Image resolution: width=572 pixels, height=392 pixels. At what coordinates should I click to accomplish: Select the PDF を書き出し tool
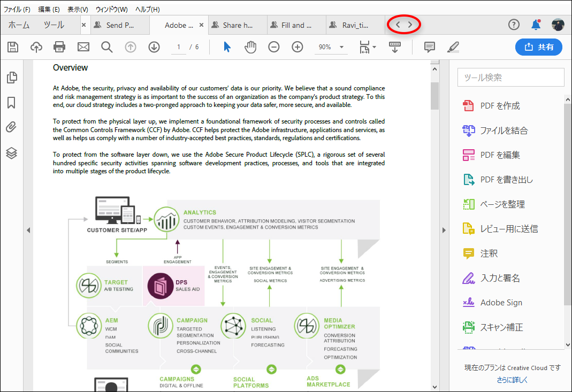(x=498, y=179)
